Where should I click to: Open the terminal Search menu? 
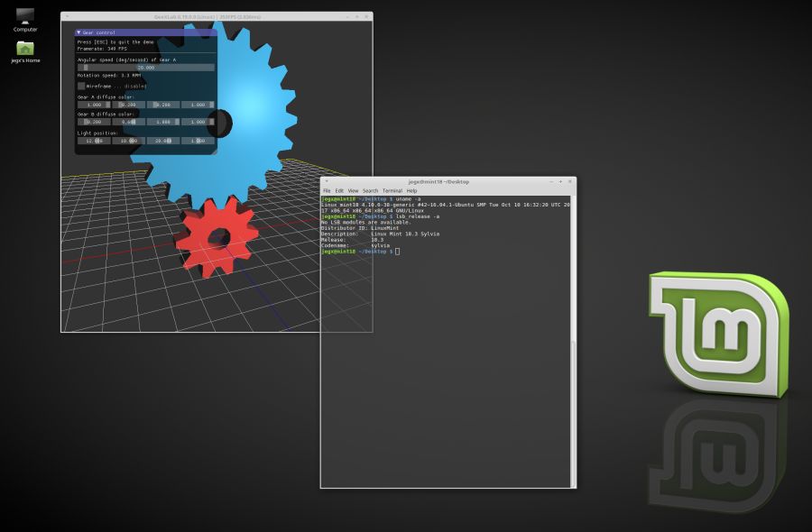pyautogui.click(x=370, y=191)
